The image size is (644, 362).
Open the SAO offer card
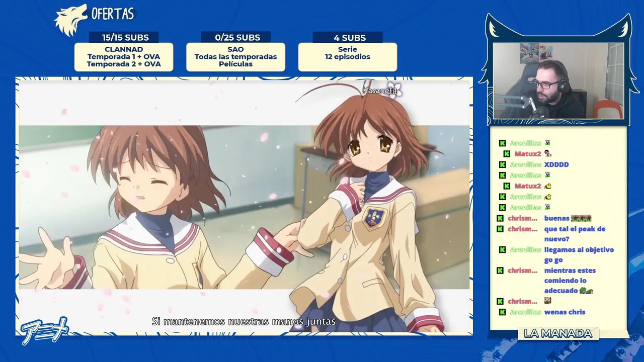(235, 57)
